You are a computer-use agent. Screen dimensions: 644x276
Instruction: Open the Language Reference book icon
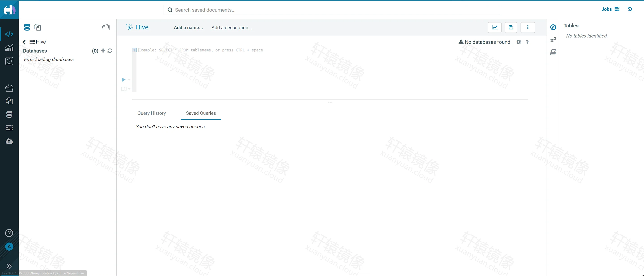553,52
